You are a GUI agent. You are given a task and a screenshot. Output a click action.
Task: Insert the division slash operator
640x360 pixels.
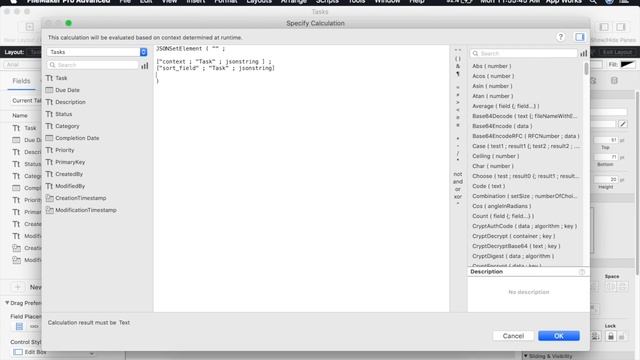[458, 153]
